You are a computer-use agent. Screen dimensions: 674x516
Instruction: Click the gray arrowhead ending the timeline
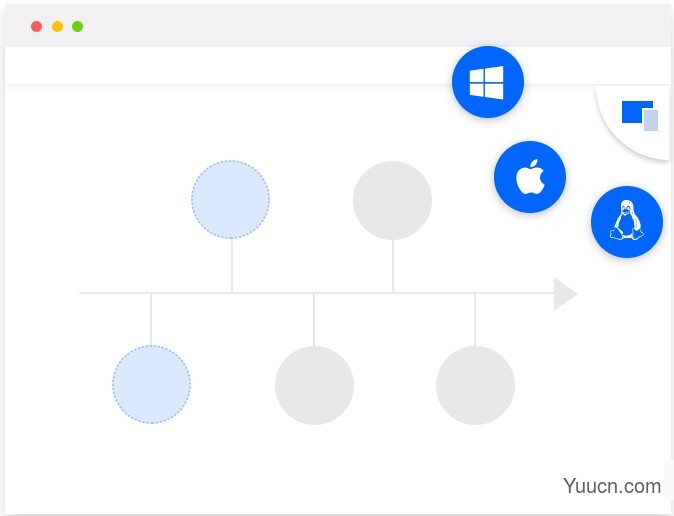coord(565,294)
